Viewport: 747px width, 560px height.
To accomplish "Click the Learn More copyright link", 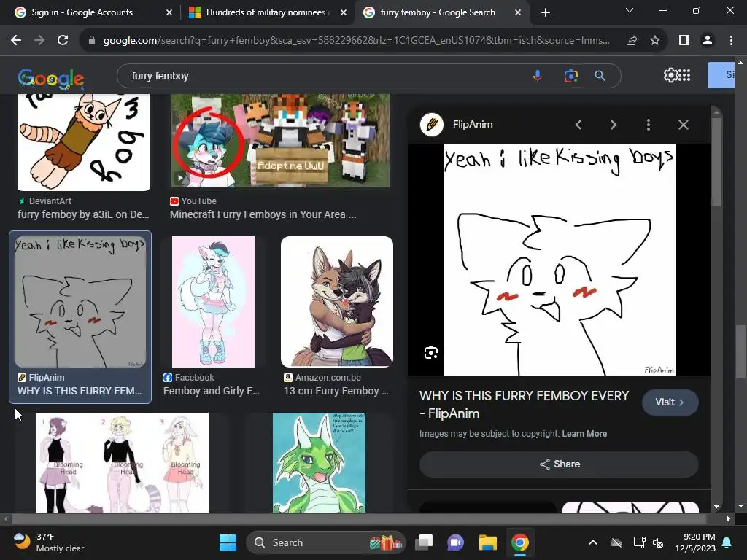I will coord(584,434).
